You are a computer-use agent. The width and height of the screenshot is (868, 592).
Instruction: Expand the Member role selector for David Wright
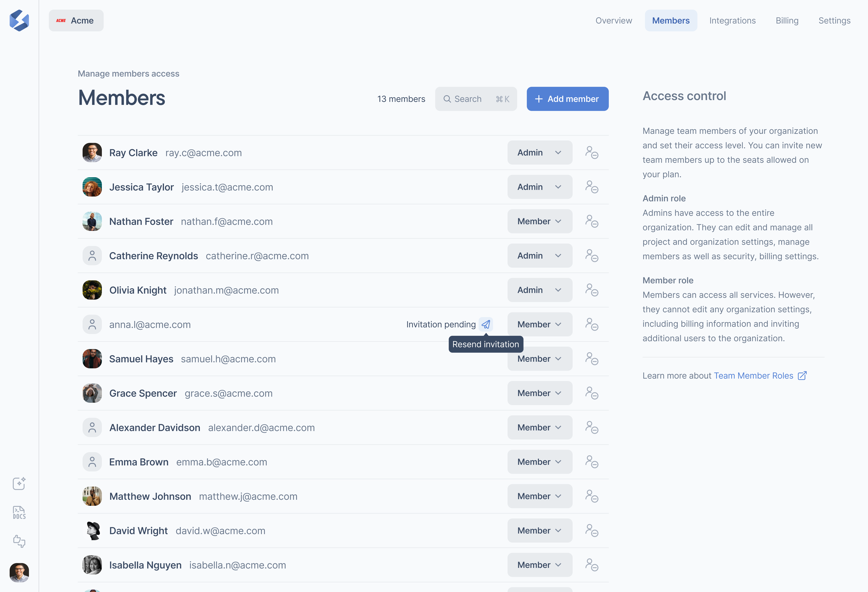point(540,530)
